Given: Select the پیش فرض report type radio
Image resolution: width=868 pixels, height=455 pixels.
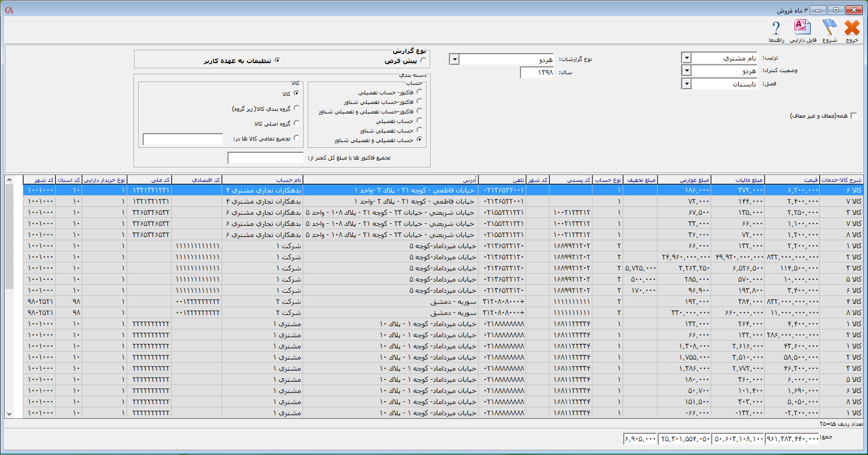Looking at the screenshot, I should click(423, 60).
